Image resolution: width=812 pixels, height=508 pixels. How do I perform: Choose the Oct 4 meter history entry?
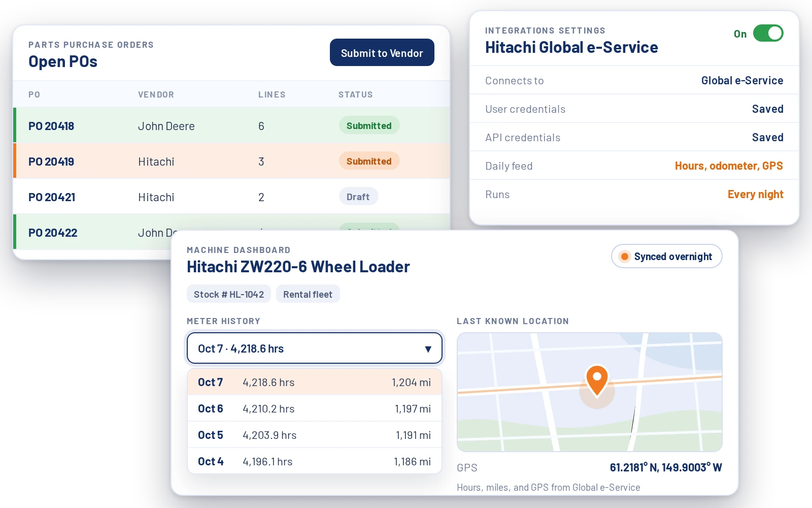point(315,461)
